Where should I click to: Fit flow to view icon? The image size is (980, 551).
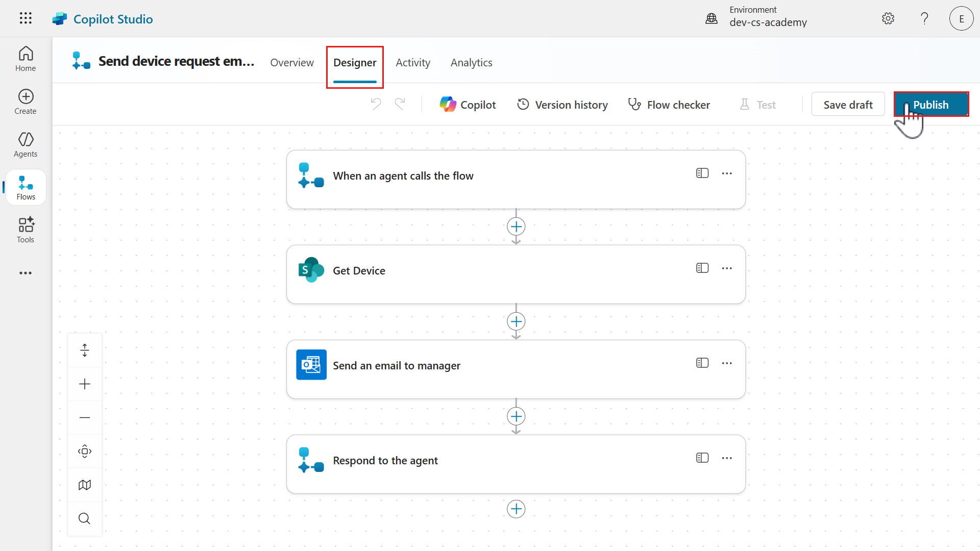85,451
